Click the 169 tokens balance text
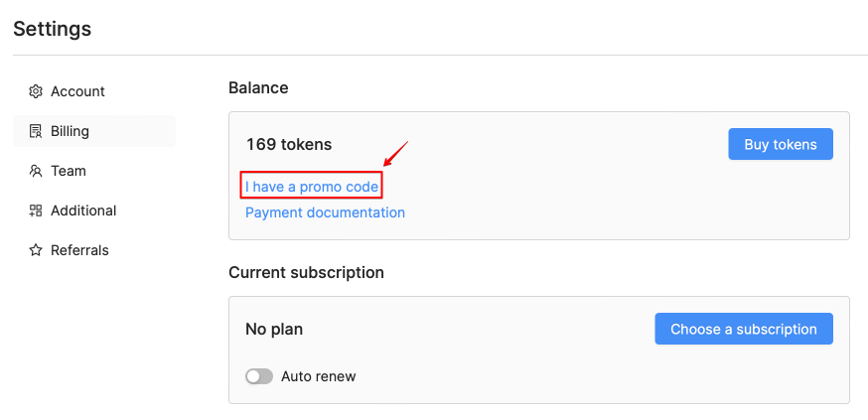 pyautogui.click(x=289, y=144)
